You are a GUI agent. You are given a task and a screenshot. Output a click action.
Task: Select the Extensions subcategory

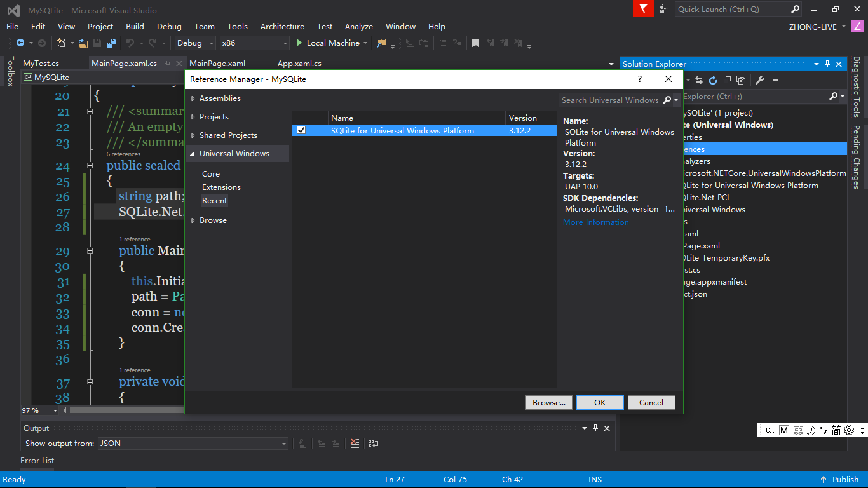point(221,187)
